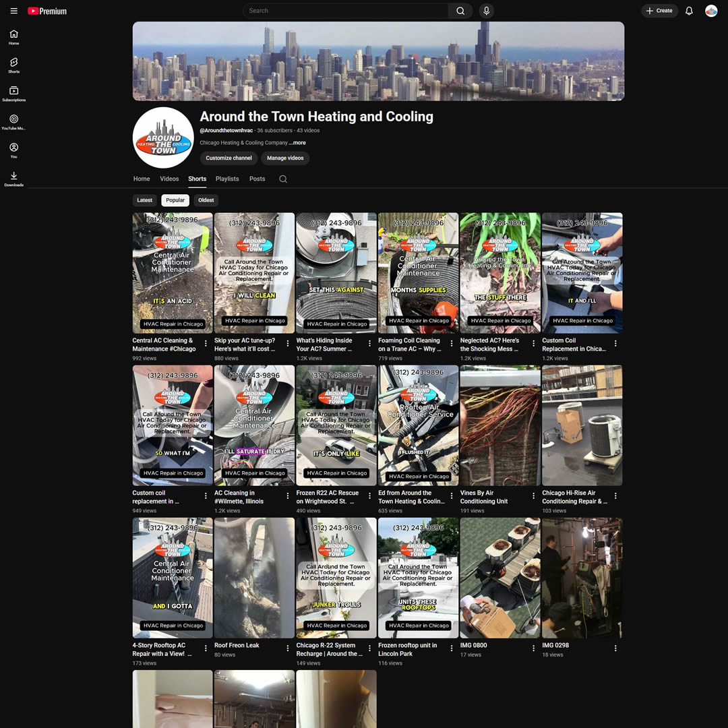
Task: Open the notifications bell
Action: [x=689, y=11]
